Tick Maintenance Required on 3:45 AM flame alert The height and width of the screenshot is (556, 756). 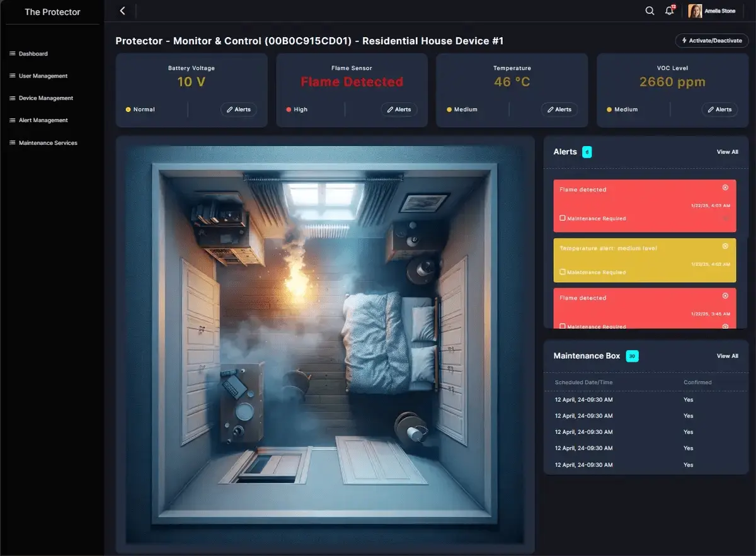pos(563,327)
